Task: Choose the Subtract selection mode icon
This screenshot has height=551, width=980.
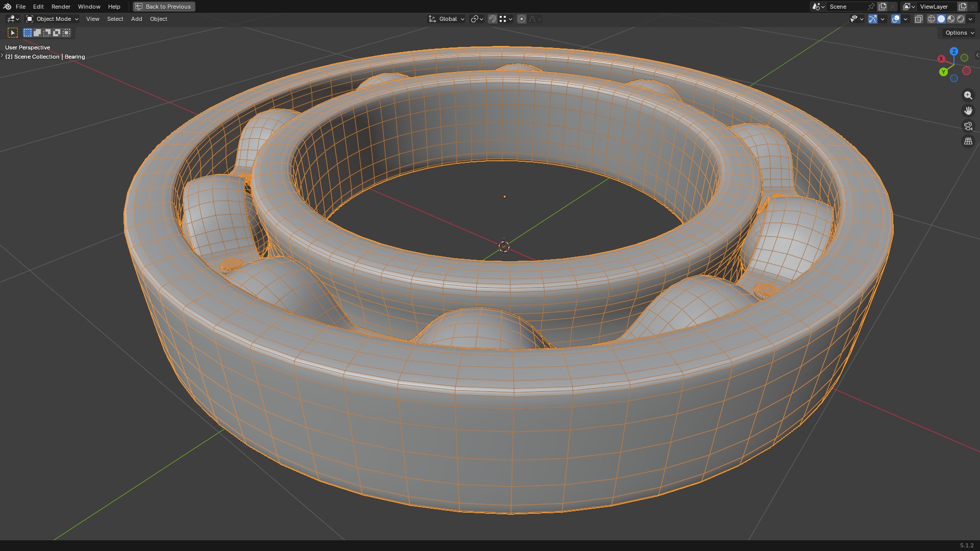Action: (x=47, y=33)
